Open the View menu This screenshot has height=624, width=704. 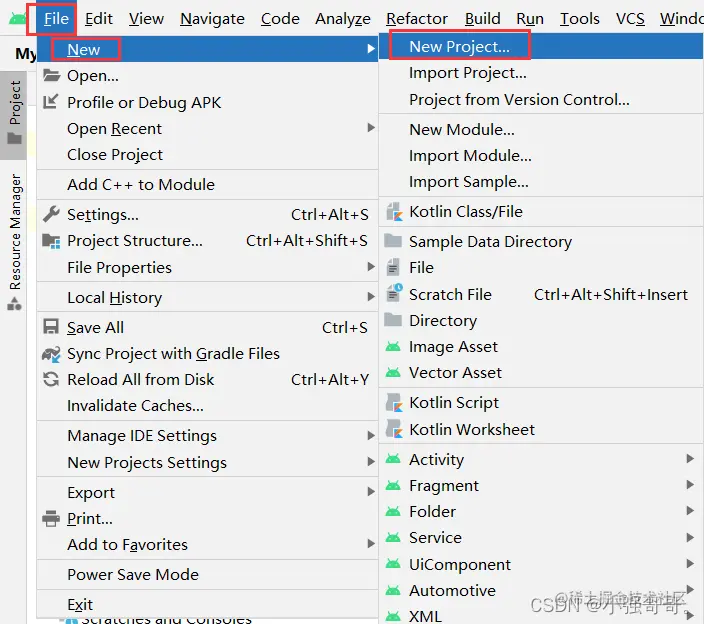click(x=146, y=19)
